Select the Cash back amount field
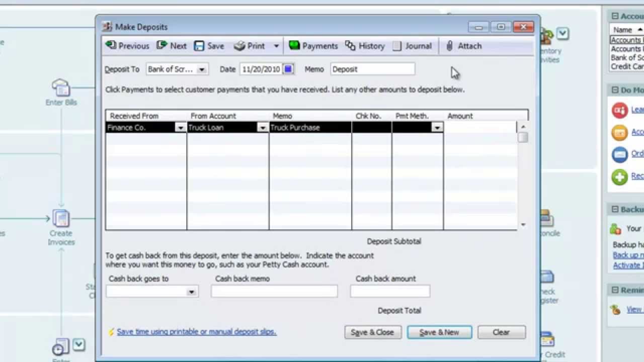 (390, 291)
